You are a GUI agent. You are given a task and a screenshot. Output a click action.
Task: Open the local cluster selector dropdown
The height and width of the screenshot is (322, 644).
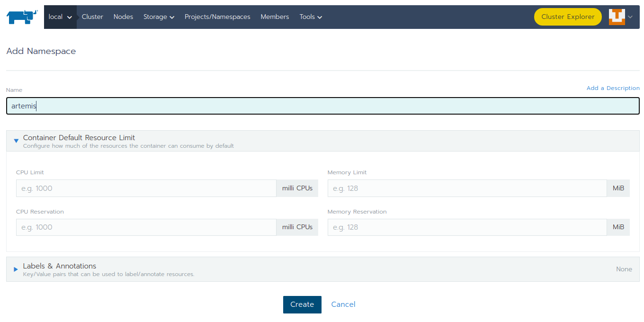60,17
